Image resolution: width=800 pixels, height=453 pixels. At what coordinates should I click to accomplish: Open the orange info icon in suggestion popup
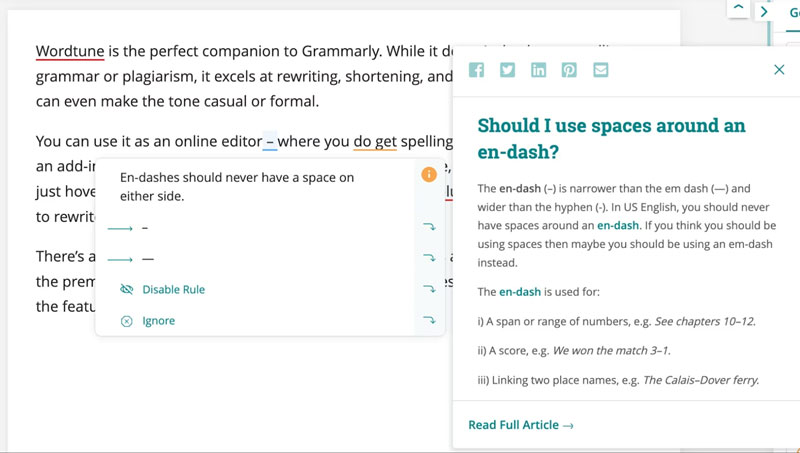[429, 174]
